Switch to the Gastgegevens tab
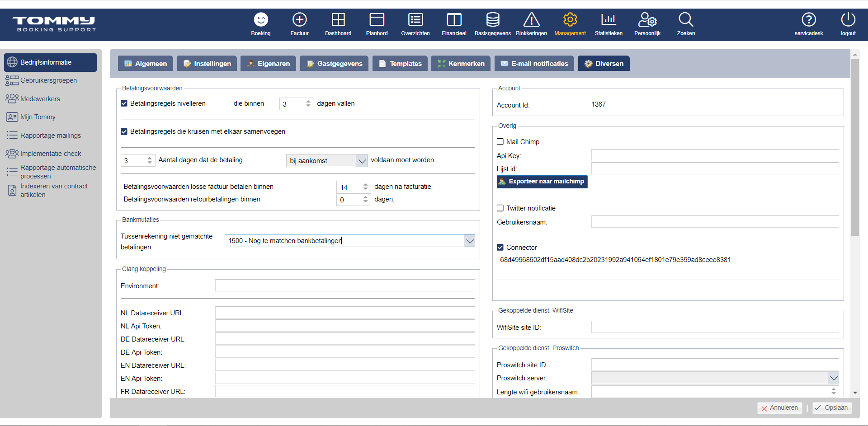The height and width of the screenshot is (426, 868). click(335, 64)
